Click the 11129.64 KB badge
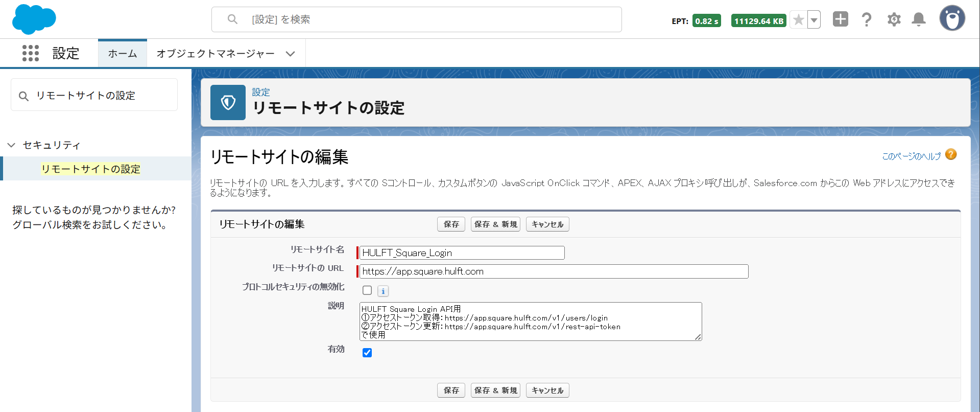Image resolution: width=980 pixels, height=412 pixels. coord(759,21)
